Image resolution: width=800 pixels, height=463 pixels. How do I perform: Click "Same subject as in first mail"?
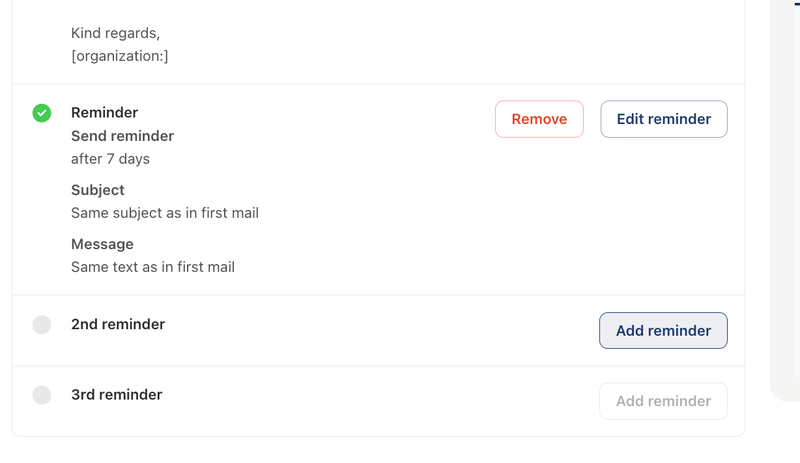(x=165, y=213)
